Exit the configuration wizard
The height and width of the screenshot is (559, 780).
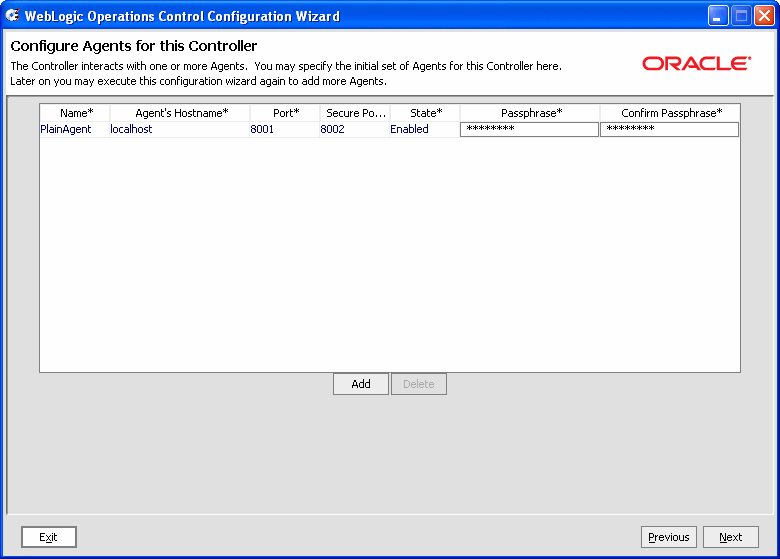point(49,537)
